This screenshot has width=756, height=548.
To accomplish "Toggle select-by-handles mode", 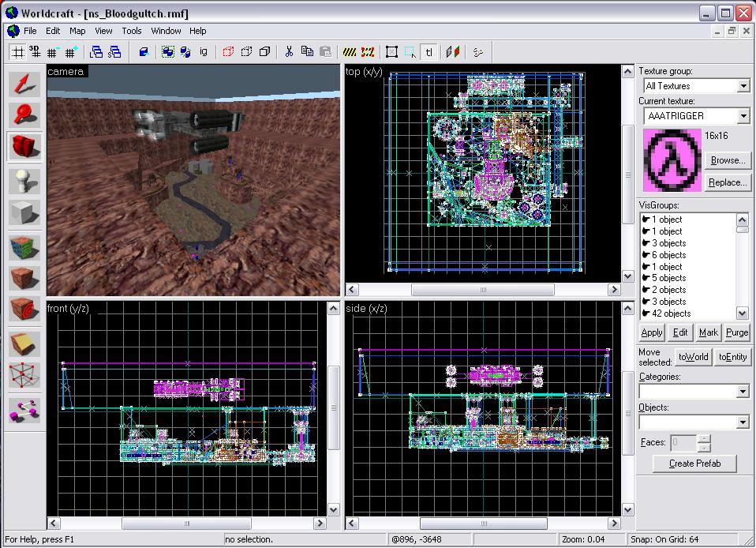I will (391, 52).
